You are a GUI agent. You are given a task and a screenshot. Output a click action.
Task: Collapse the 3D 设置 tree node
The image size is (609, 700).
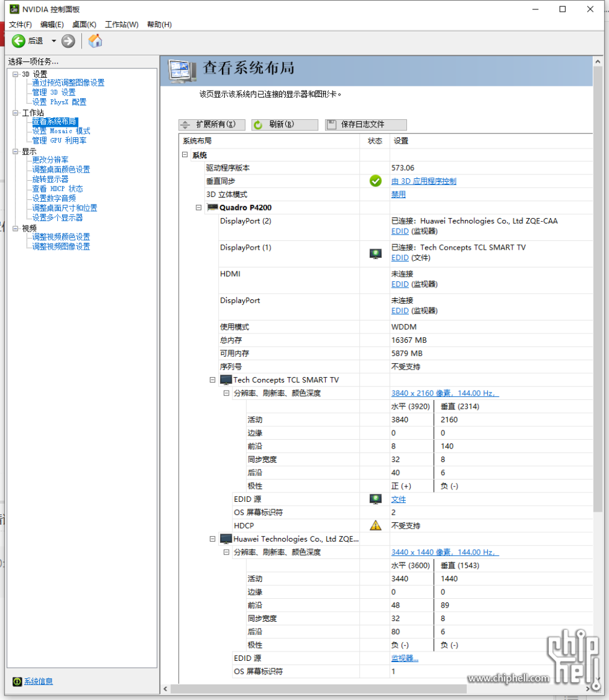(16, 74)
